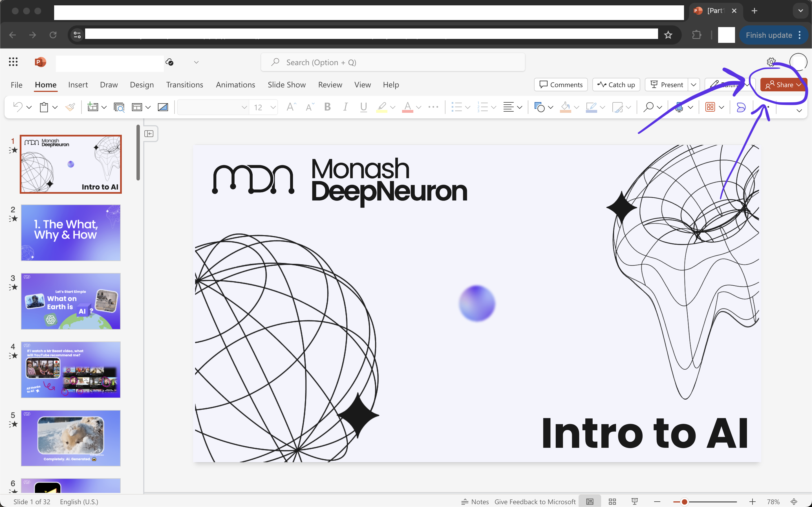Toggle Underline formatting

[363, 107]
